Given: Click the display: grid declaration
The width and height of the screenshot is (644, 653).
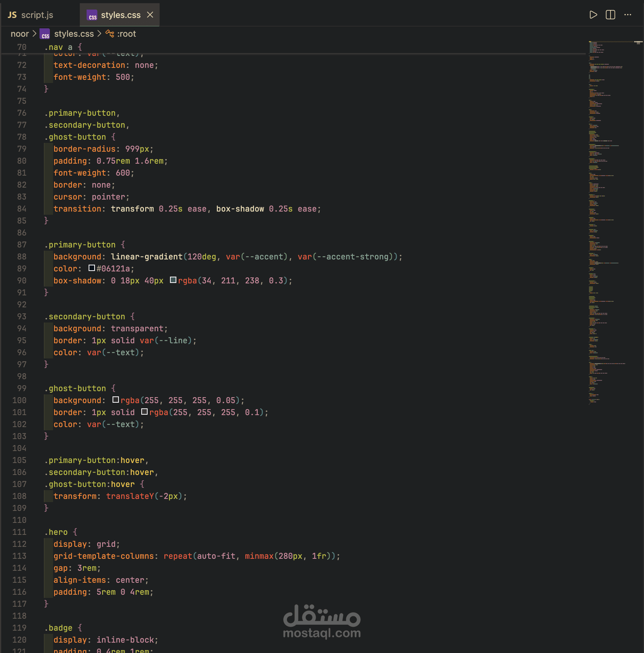Looking at the screenshot, I should click(87, 544).
